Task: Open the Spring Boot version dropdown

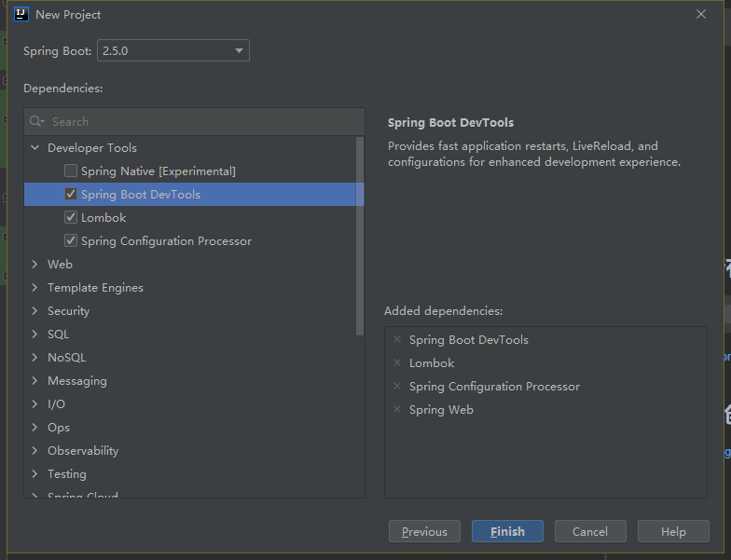Action: (172, 50)
